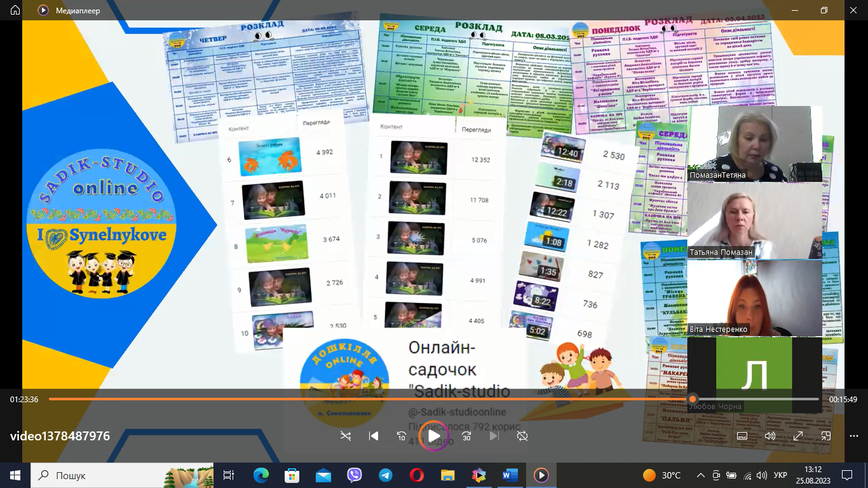The height and width of the screenshot is (488, 868).
Task: Open the volume control
Action: tap(770, 436)
